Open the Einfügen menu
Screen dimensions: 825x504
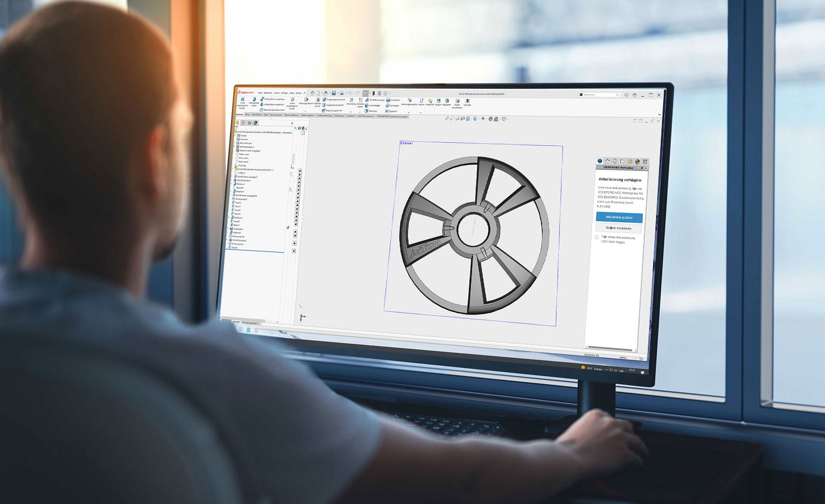point(284,93)
